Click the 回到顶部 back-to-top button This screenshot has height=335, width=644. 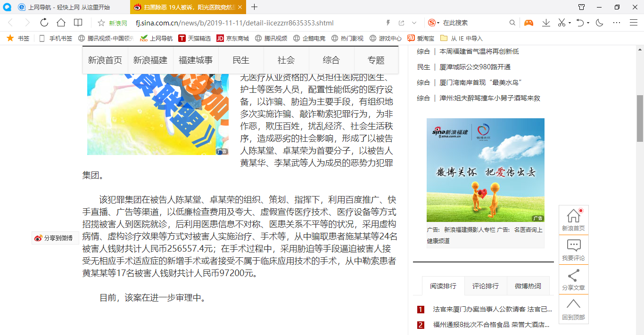pyautogui.click(x=573, y=309)
